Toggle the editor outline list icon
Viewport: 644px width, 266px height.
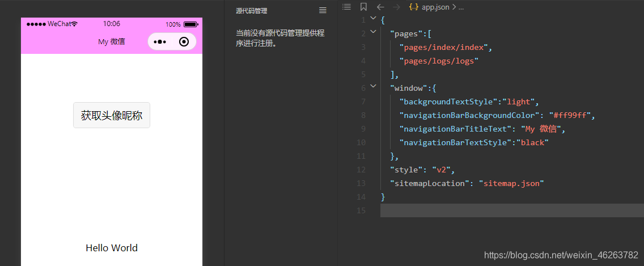click(346, 7)
